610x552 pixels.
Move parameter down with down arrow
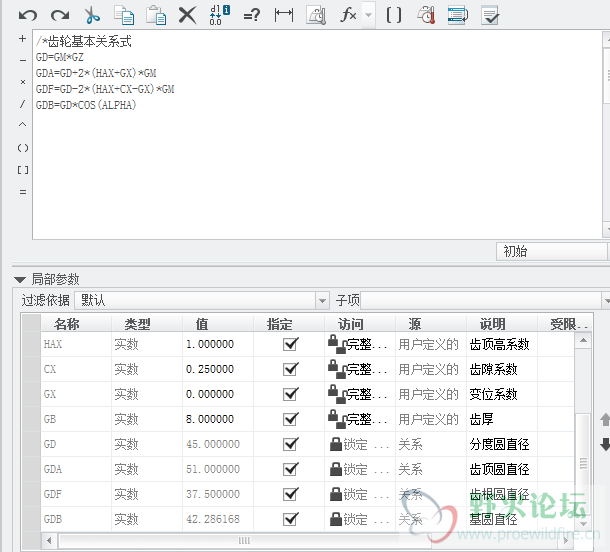(605, 444)
